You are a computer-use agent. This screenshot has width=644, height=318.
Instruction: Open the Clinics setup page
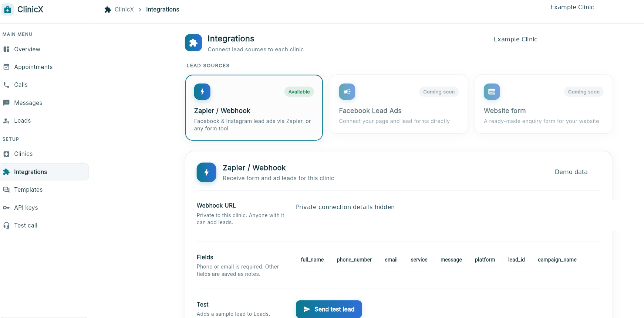point(44,154)
